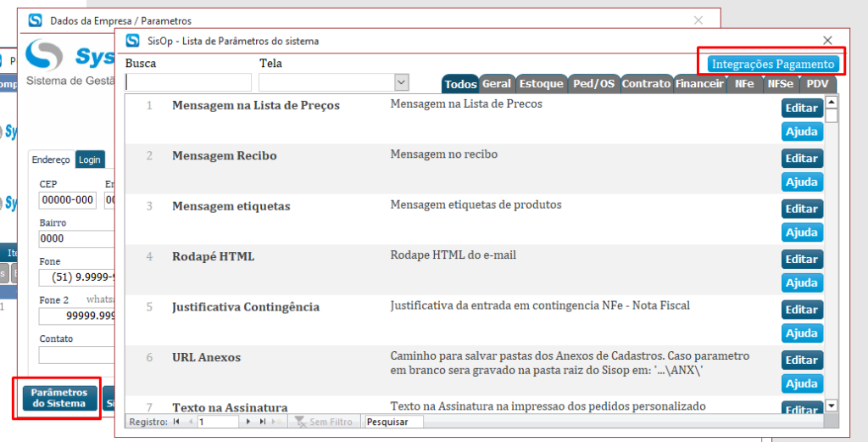This screenshot has width=868, height=442.
Task: Click the Pesquisar field in record bar
Action: [x=392, y=422]
